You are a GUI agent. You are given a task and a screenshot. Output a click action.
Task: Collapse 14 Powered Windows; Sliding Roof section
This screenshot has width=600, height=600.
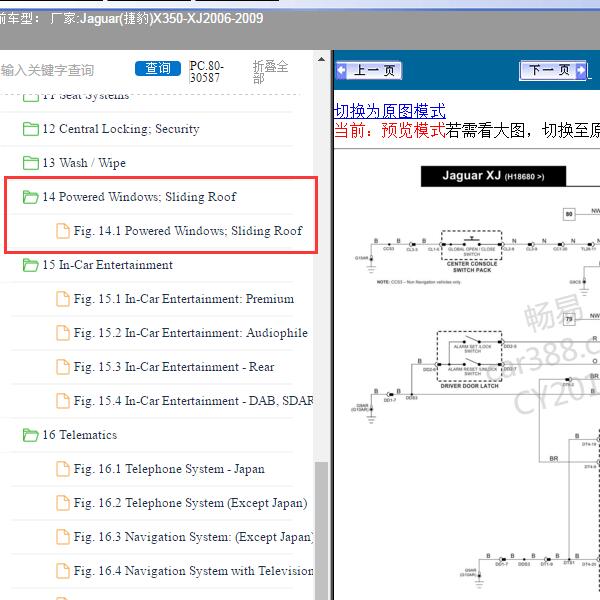tap(139, 197)
